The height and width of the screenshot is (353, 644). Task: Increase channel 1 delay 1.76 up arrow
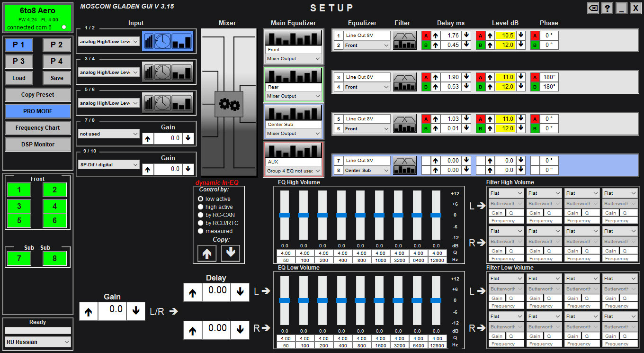click(435, 36)
